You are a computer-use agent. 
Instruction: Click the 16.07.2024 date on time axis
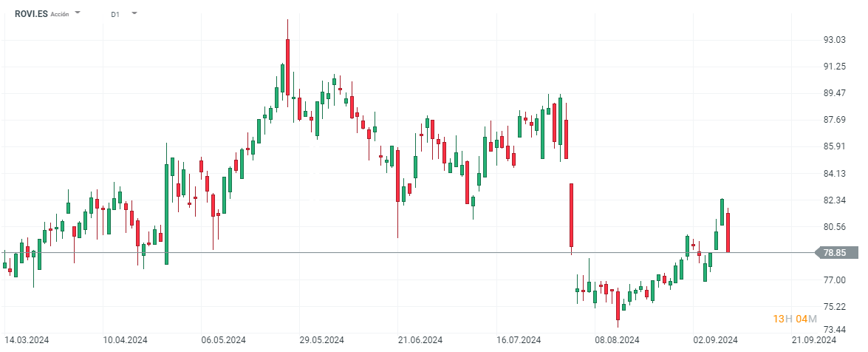pyautogui.click(x=518, y=340)
